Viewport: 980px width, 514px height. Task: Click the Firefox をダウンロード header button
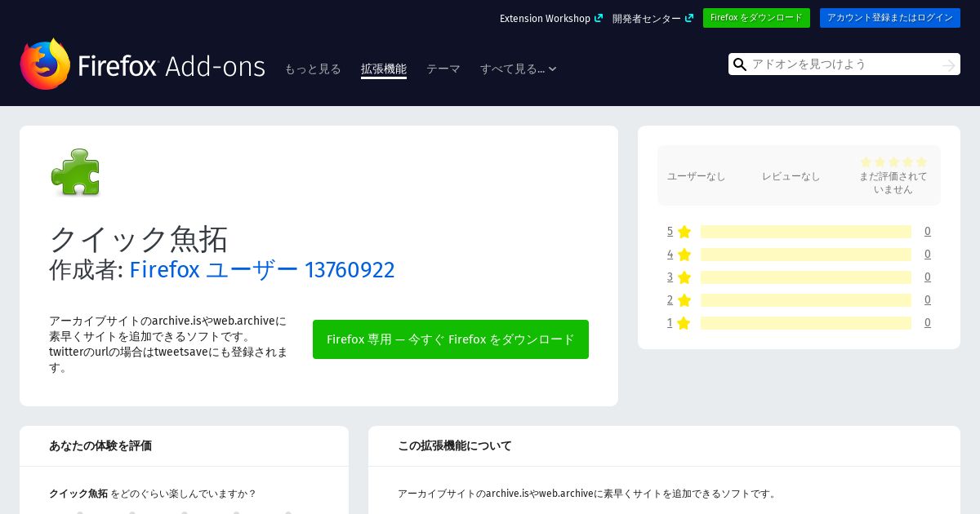click(x=756, y=18)
